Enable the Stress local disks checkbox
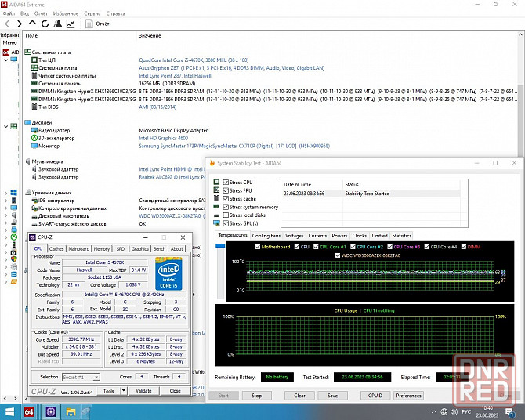525x420 pixels. point(227,215)
